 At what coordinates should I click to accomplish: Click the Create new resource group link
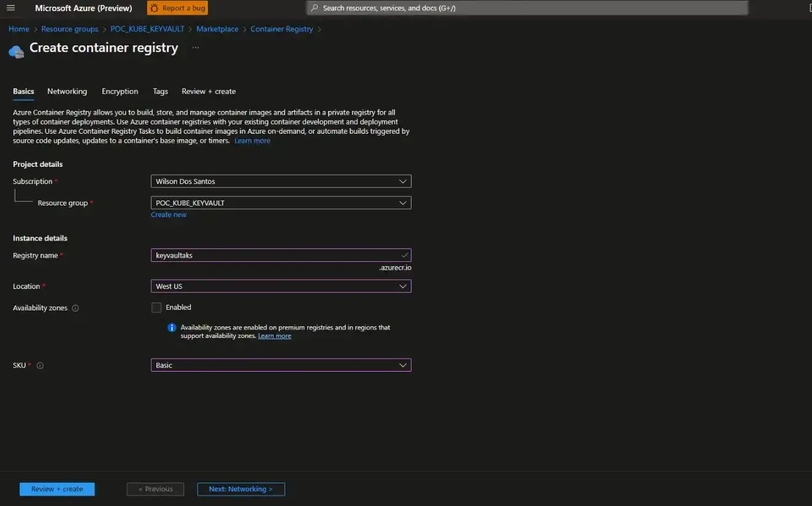169,215
